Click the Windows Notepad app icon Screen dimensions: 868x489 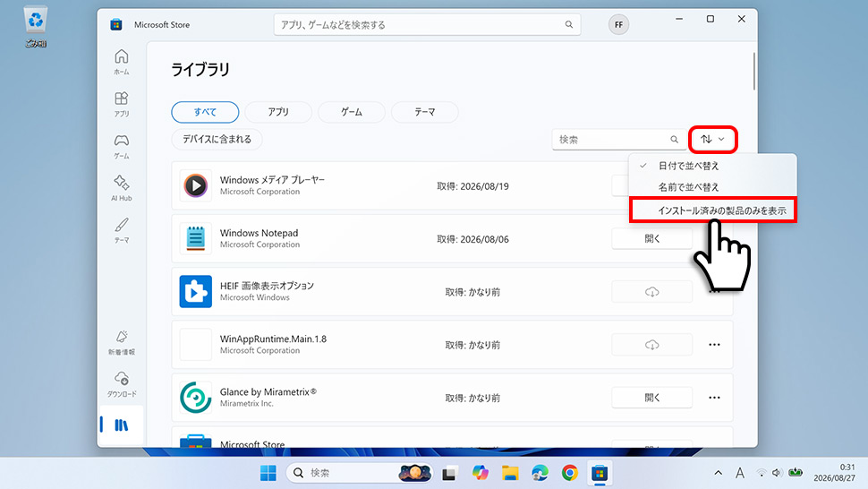click(x=195, y=239)
